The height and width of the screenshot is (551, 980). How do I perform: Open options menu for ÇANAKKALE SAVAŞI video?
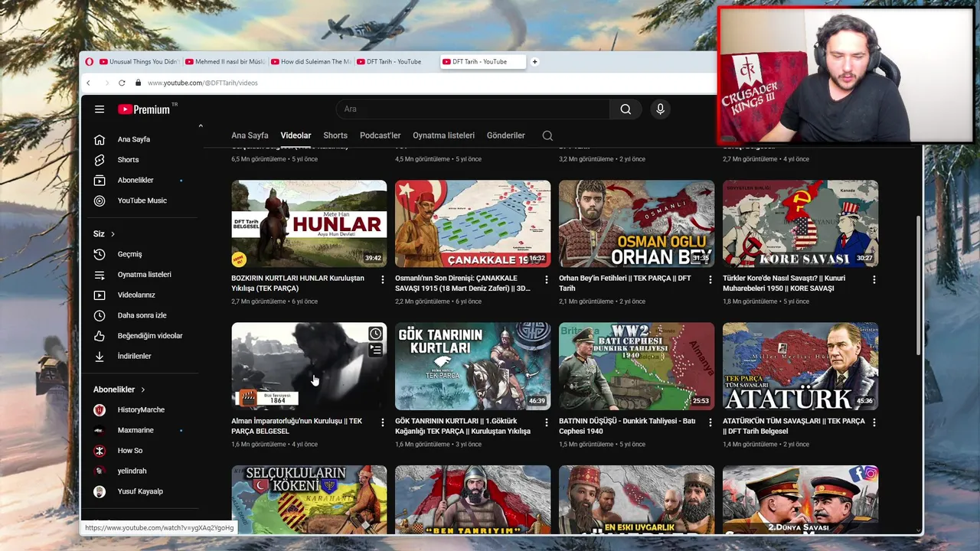(547, 280)
